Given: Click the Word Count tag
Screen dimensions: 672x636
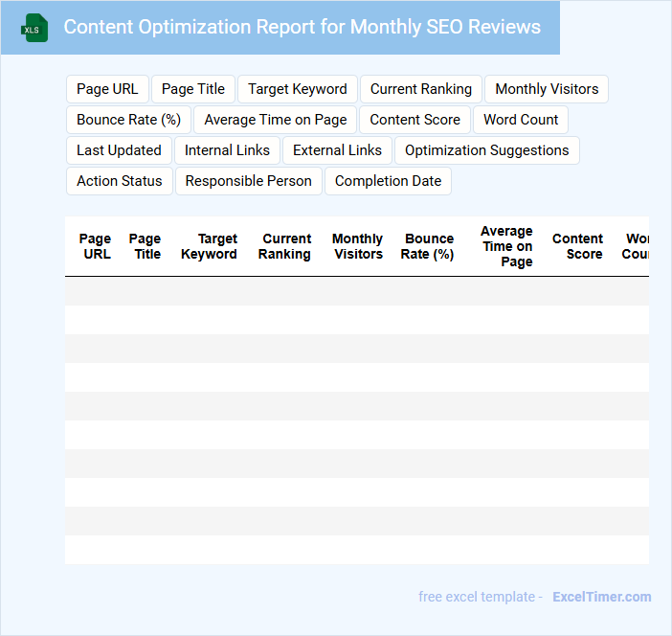Looking at the screenshot, I should pos(521,120).
